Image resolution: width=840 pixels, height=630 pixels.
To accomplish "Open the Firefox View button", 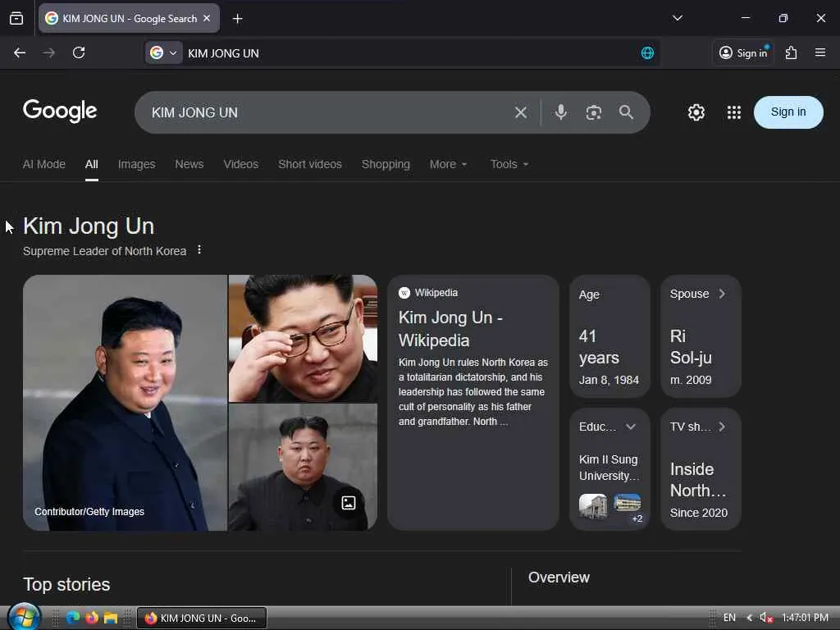I will pos(16,18).
